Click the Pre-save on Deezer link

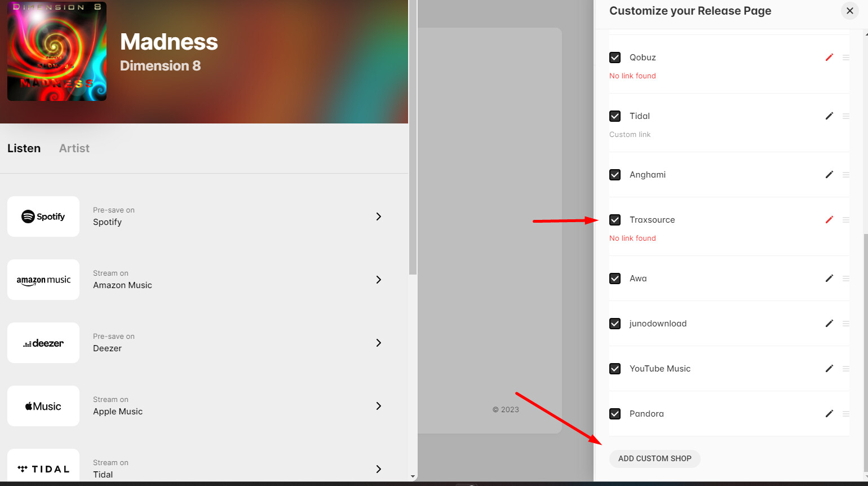(x=114, y=343)
